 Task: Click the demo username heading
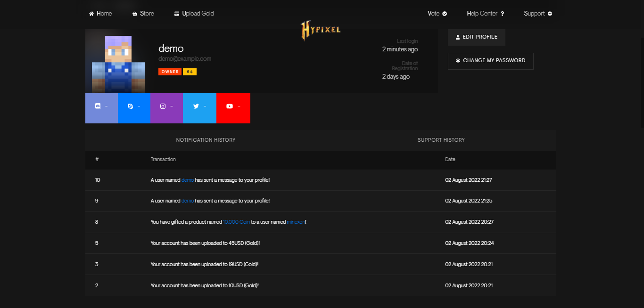coord(171,49)
